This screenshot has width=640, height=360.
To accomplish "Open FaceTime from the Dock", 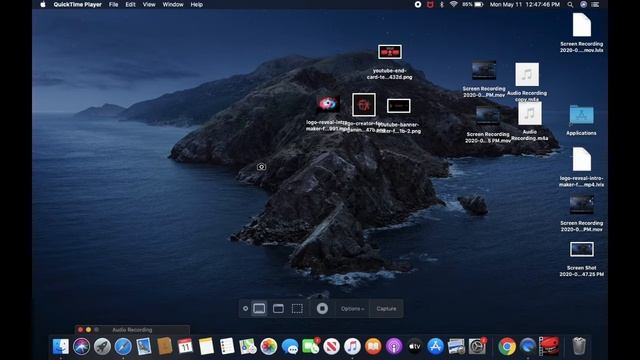I will pos(311,347).
